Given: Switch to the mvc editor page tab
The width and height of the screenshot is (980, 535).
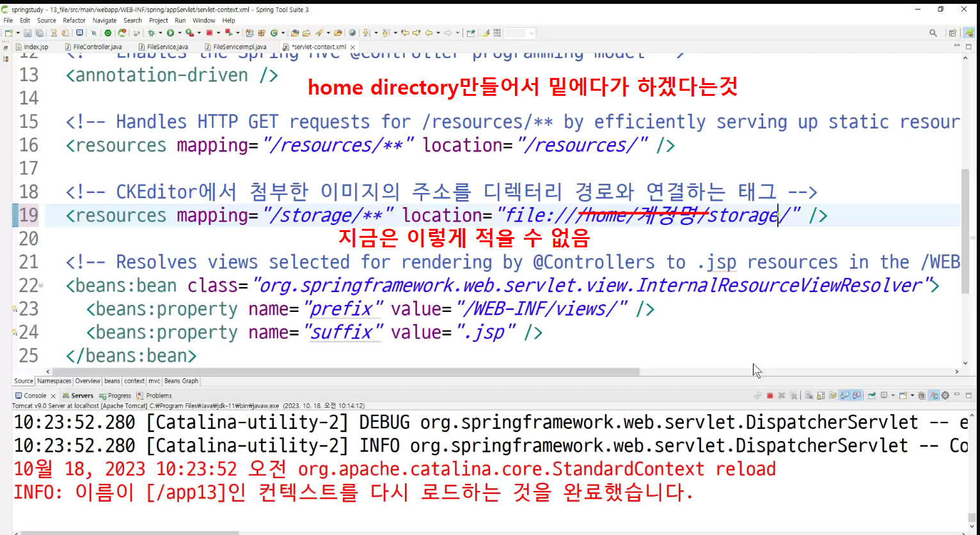Looking at the screenshot, I should click(x=154, y=381).
